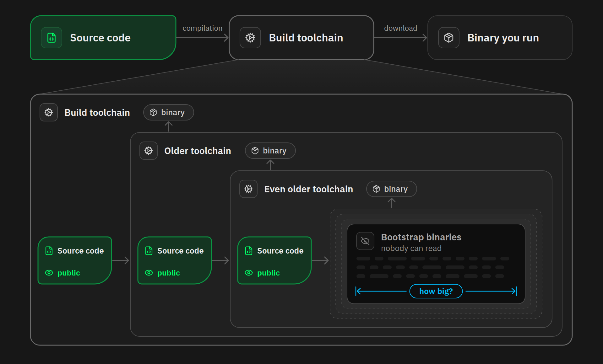Click the 'Older toolchain' heading
Screen dimensions: 603x364
tap(198, 151)
